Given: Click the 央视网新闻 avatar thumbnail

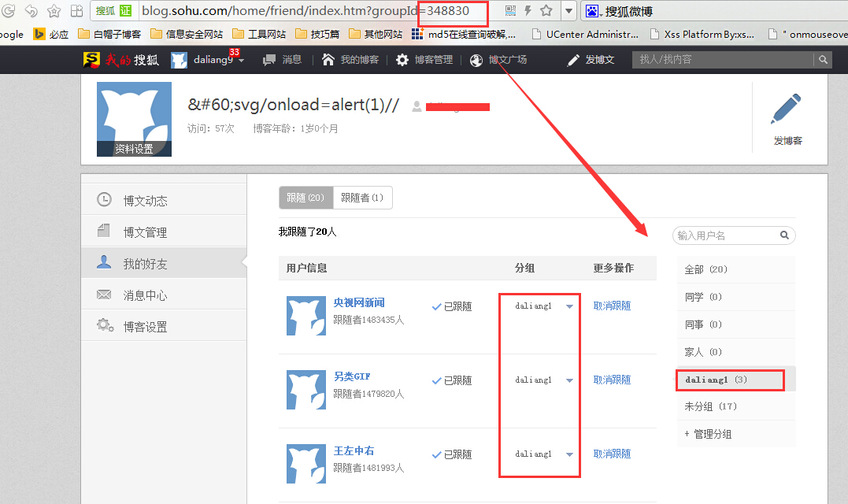Looking at the screenshot, I should pos(306,315).
